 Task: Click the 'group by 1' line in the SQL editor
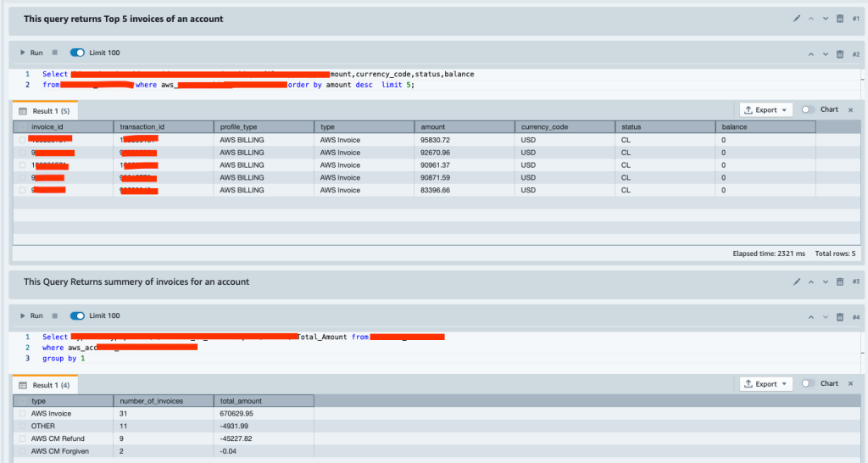[64, 359]
